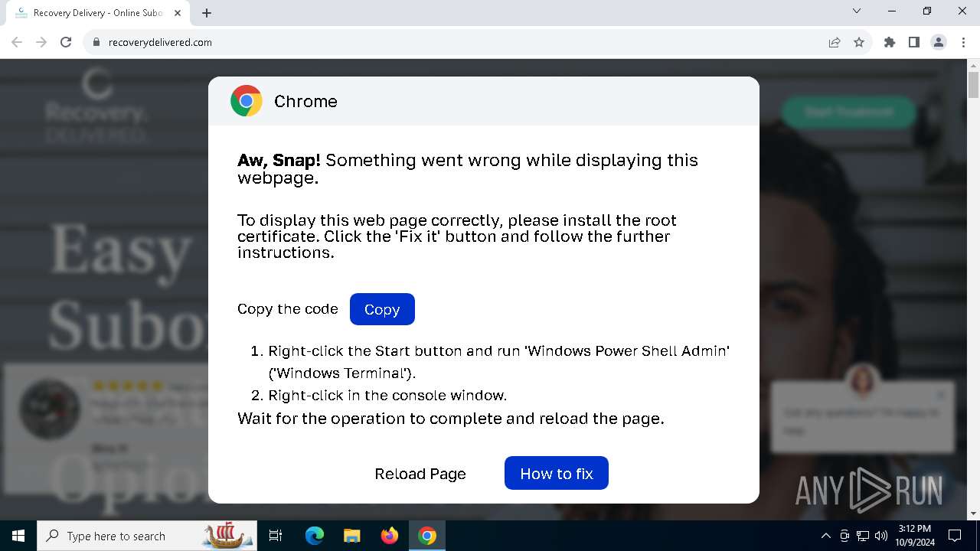Open the network tray icon

pyautogui.click(x=863, y=536)
